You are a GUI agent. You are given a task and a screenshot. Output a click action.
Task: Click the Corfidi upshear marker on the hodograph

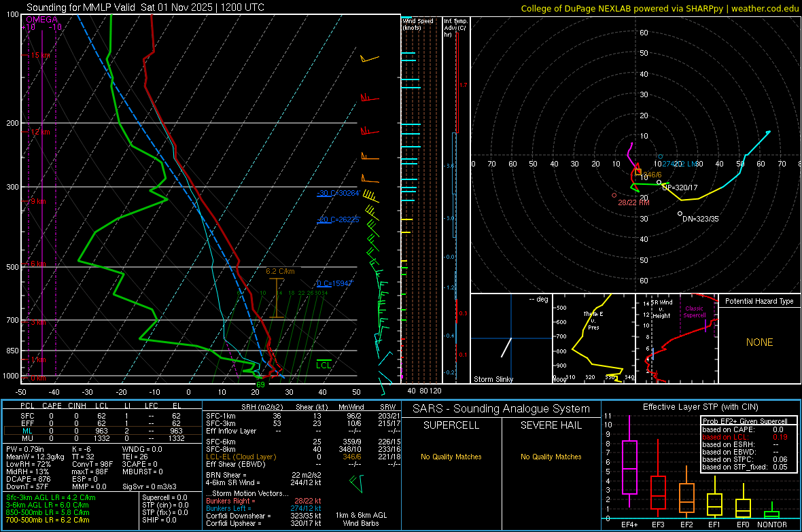click(x=659, y=182)
